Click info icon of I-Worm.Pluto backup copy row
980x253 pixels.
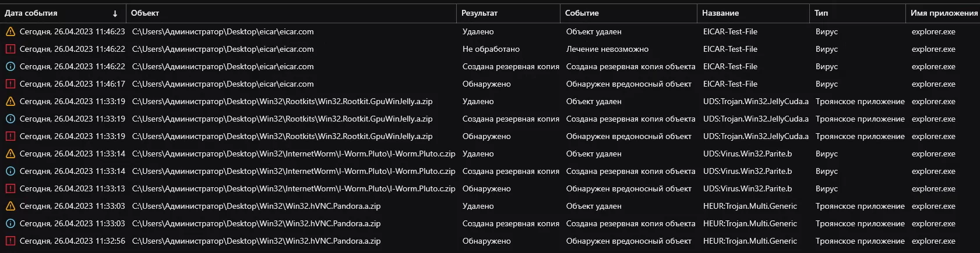(x=10, y=171)
